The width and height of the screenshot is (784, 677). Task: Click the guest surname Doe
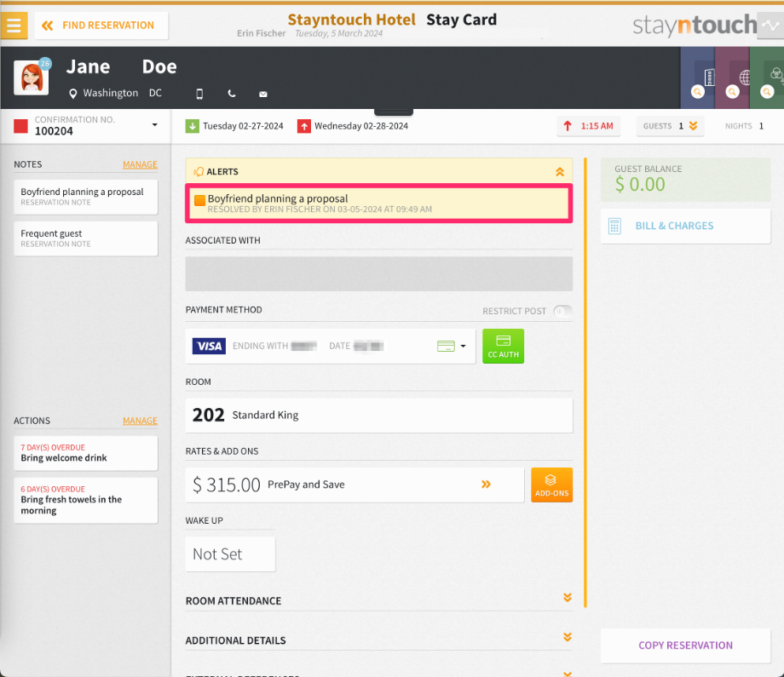pos(159,66)
